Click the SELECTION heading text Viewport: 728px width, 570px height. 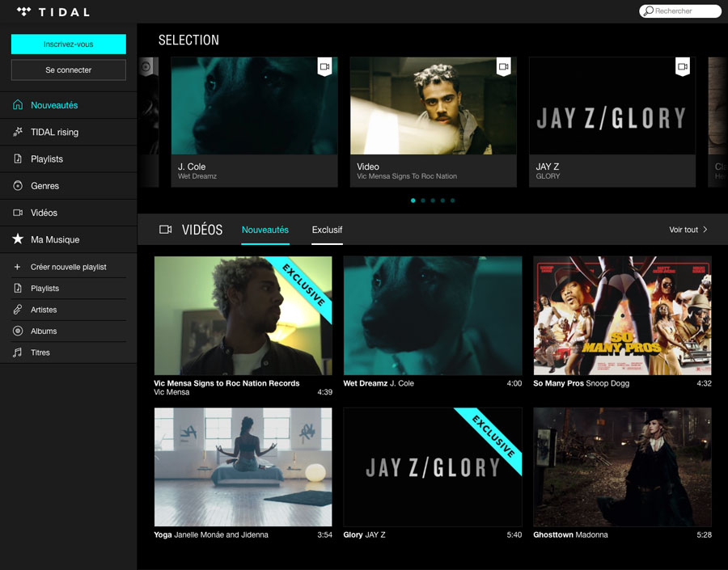tap(188, 40)
